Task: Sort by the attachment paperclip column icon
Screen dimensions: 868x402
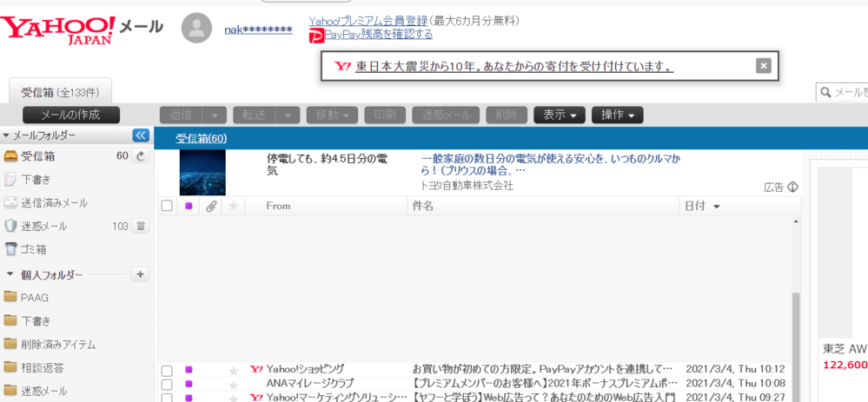Action: 211,207
